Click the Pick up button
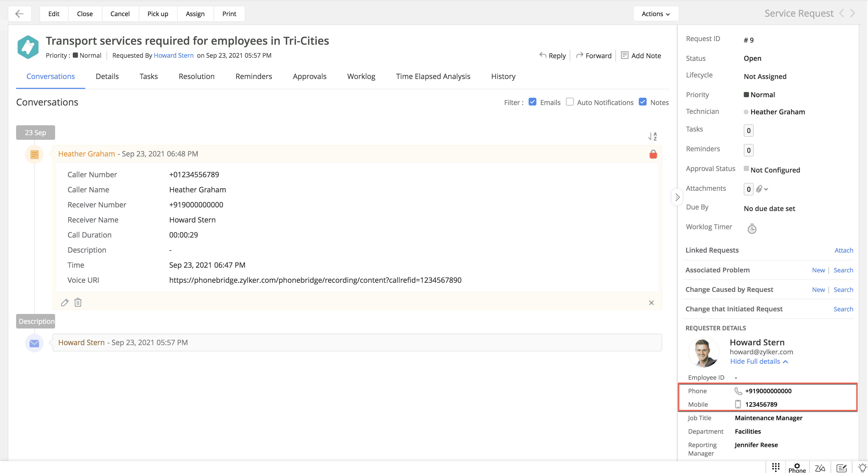Image resolution: width=868 pixels, height=473 pixels. point(158,14)
